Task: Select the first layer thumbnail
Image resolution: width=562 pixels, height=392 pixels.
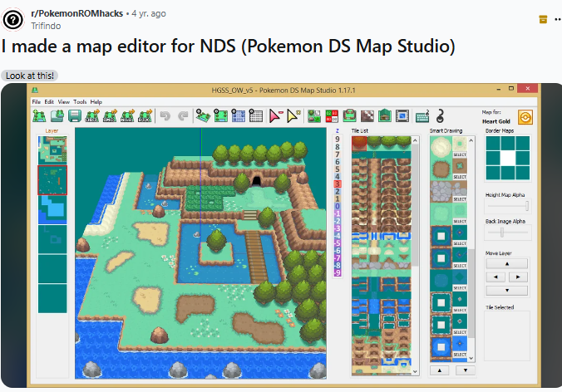Action: [52, 150]
